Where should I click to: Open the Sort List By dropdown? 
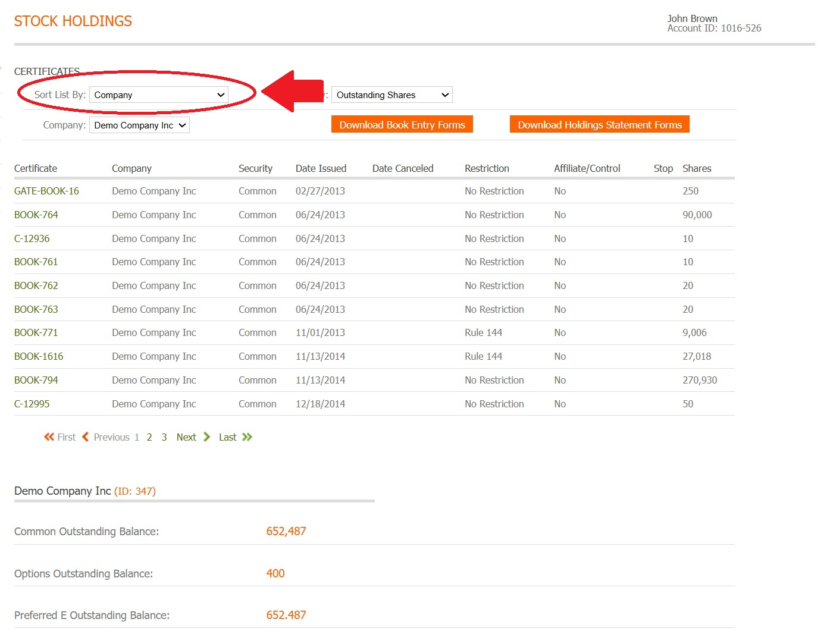click(159, 95)
